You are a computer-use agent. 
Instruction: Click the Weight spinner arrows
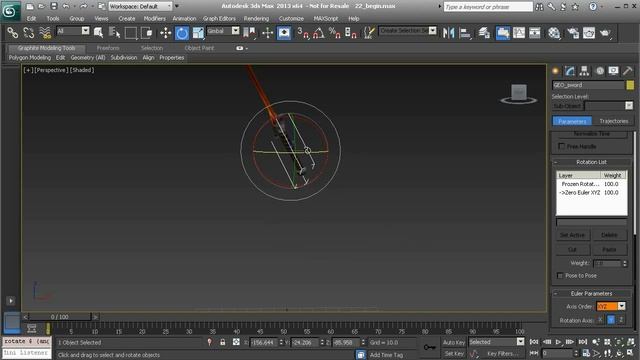click(624, 263)
